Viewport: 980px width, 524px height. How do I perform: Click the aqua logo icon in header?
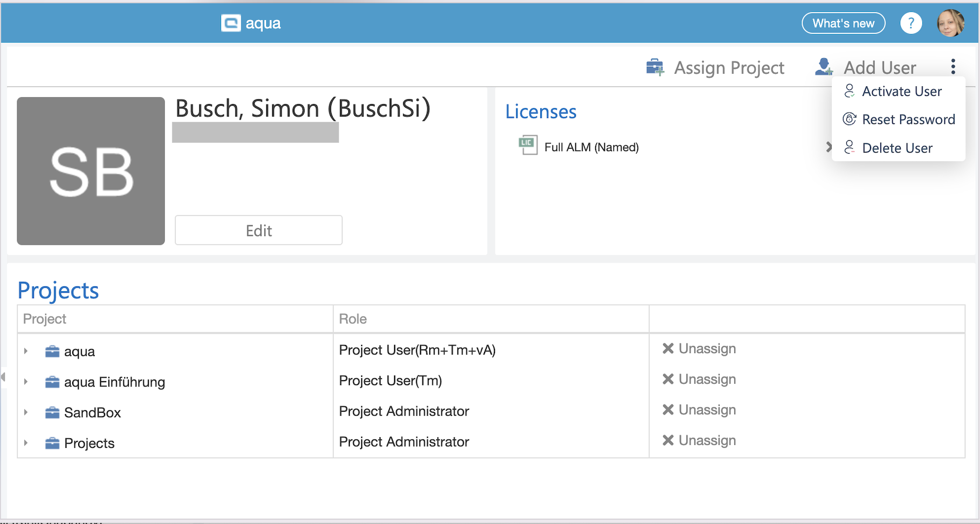[231, 23]
